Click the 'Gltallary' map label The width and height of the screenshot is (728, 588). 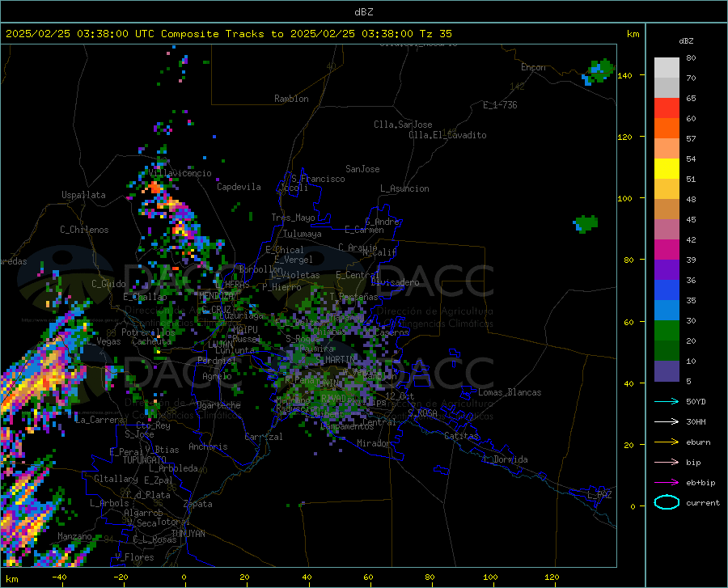(116, 479)
